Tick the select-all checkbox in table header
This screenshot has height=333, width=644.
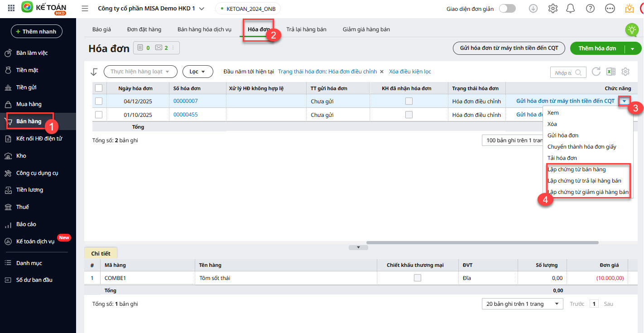click(x=99, y=88)
